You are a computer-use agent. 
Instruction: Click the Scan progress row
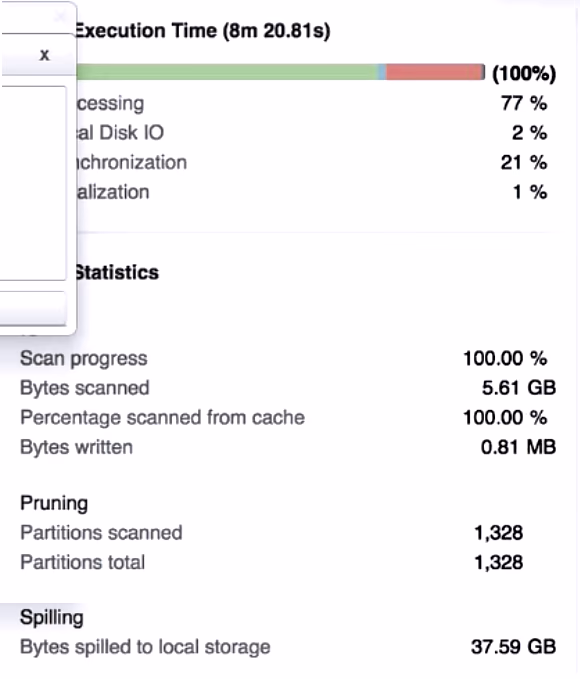284,359
